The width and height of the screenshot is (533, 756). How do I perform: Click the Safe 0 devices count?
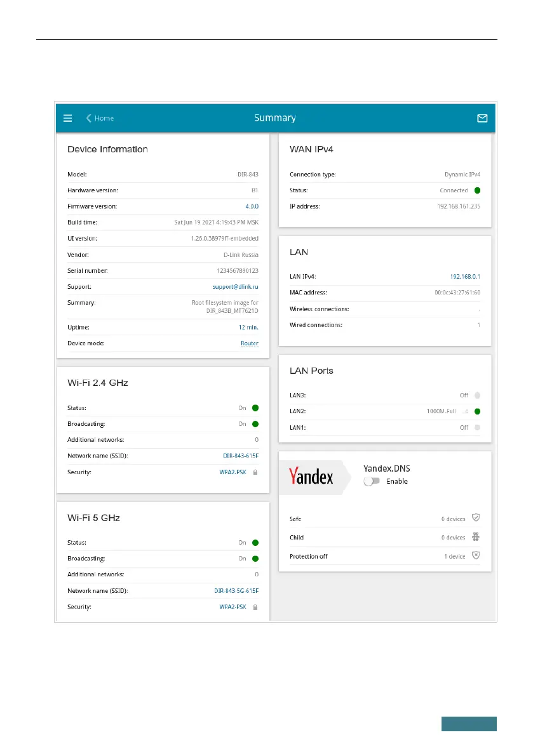454,519
